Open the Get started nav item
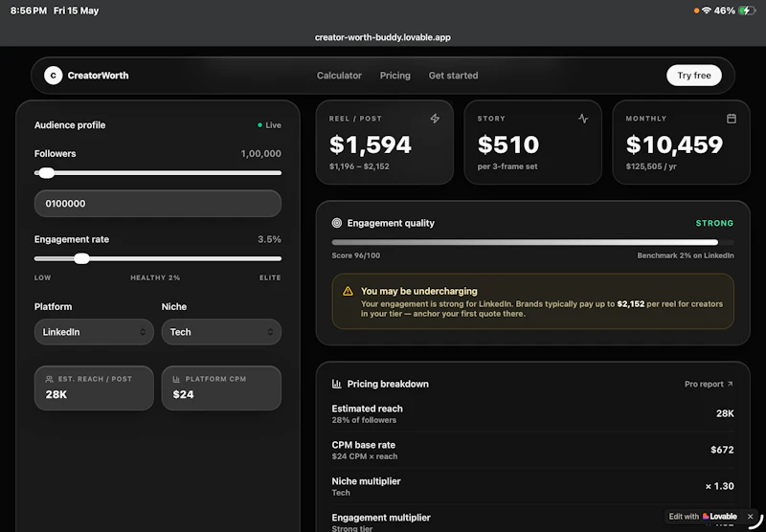The width and height of the screenshot is (766, 532). coord(453,76)
